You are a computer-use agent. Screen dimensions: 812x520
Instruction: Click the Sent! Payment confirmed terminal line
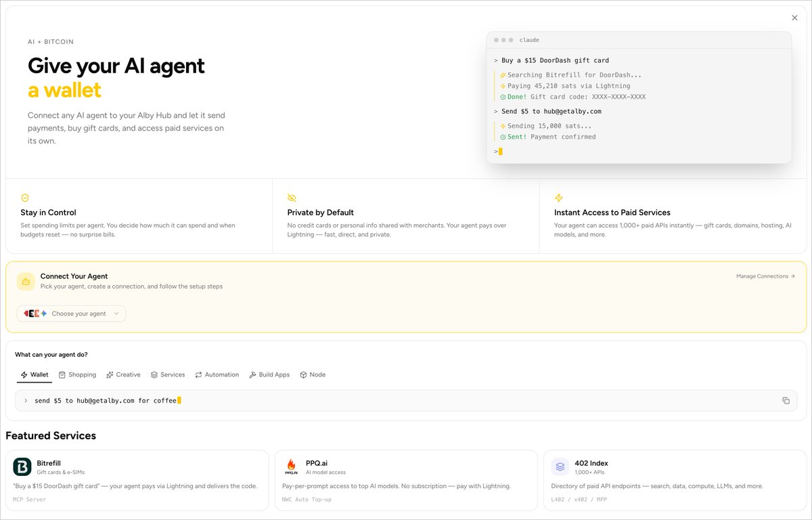click(548, 137)
